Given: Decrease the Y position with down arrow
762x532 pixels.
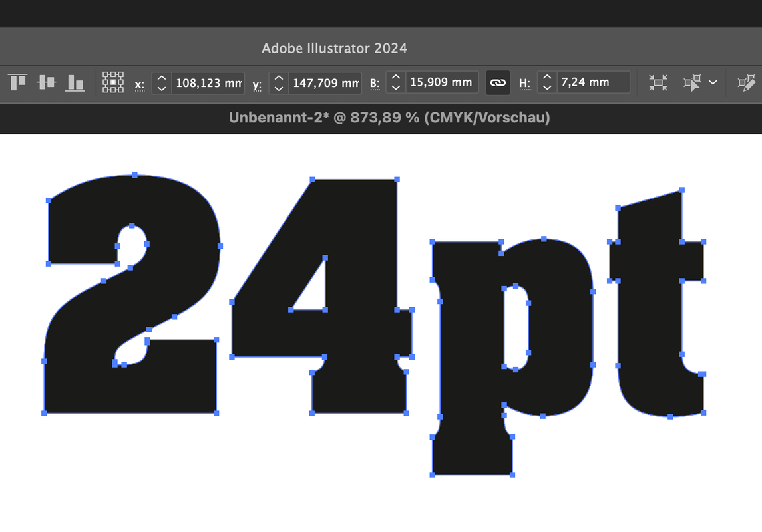Looking at the screenshot, I should pyautogui.click(x=279, y=88).
